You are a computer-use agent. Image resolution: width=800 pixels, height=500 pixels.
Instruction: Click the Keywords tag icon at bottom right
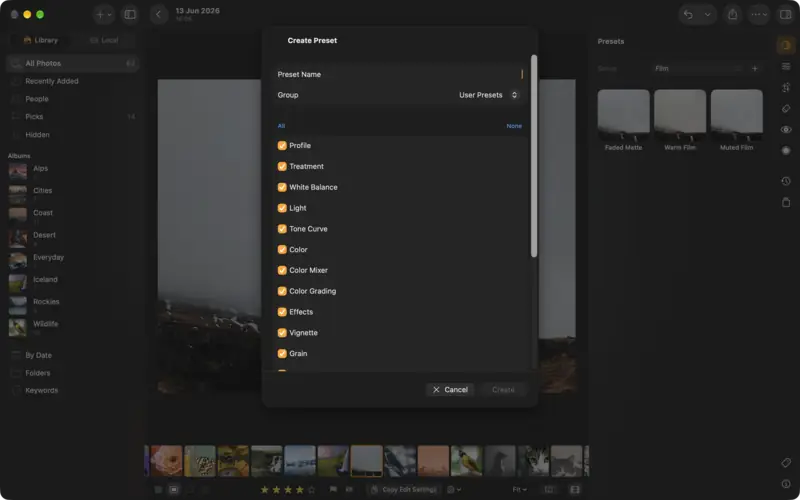[x=786, y=463]
